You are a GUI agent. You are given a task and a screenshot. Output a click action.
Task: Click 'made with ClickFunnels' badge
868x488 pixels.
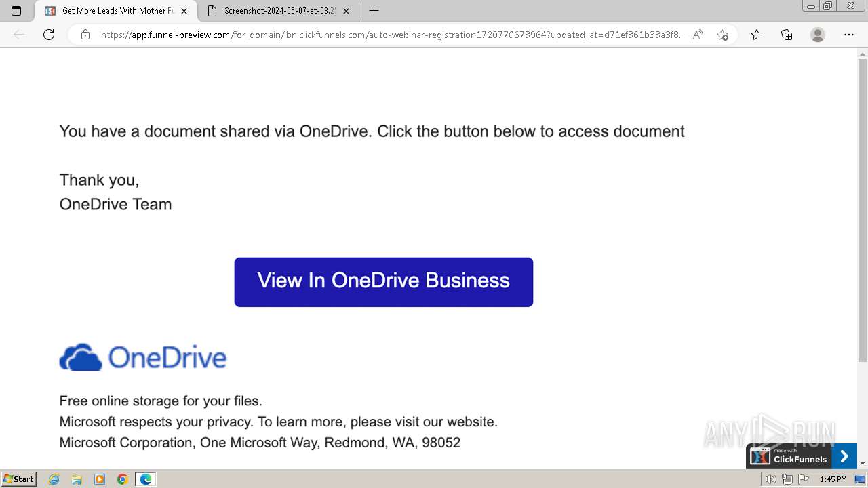(789, 456)
